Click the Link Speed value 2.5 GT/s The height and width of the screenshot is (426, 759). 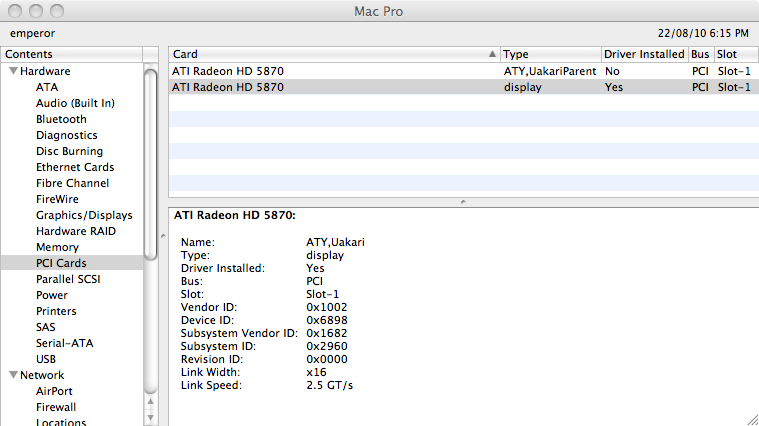[x=330, y=385]
